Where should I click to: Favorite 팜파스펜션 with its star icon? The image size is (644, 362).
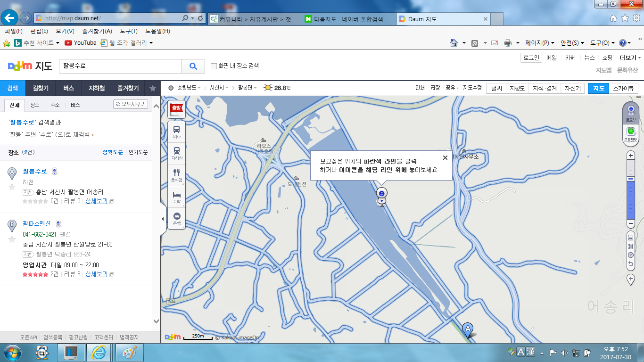(12, 239)
